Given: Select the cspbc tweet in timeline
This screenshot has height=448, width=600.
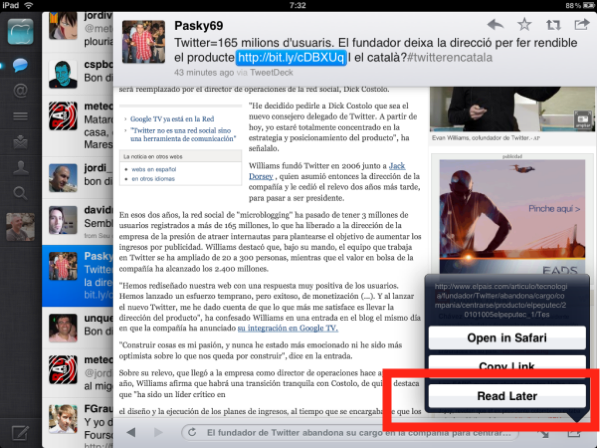Looking at the screenshot, I should (78, 74).
